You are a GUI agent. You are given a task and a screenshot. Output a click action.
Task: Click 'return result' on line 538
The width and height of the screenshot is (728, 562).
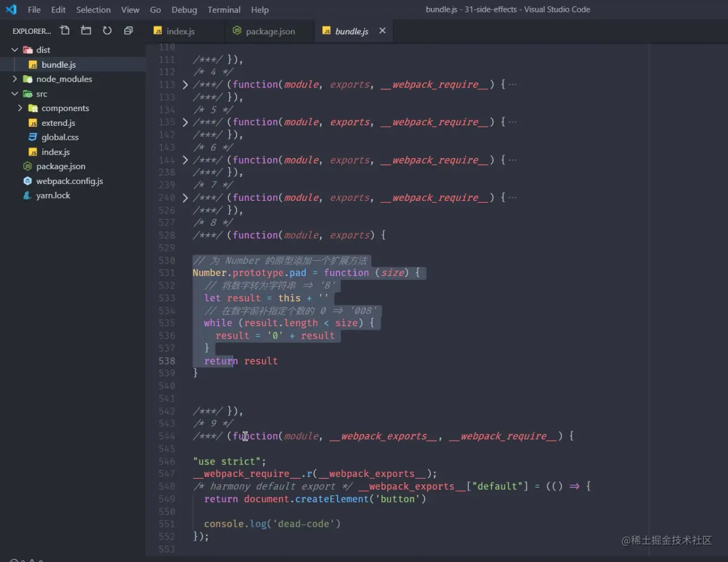[241, 361]
